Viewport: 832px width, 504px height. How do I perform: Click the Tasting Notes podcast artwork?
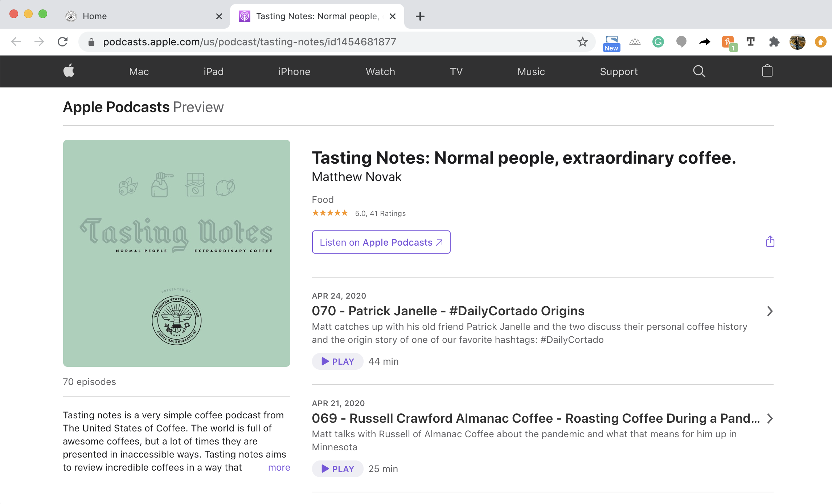[177, 253]
